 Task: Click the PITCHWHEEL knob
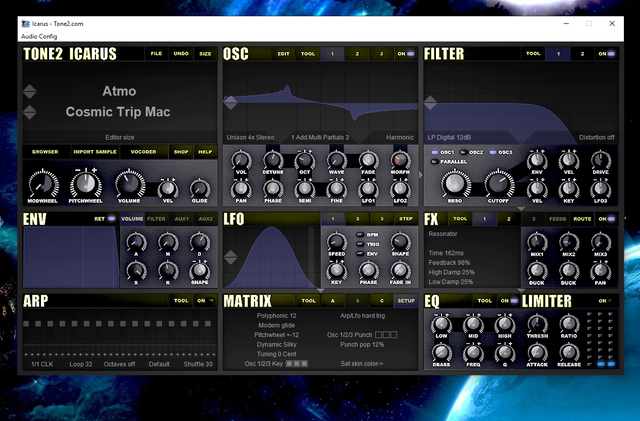(x=85, y=184)
